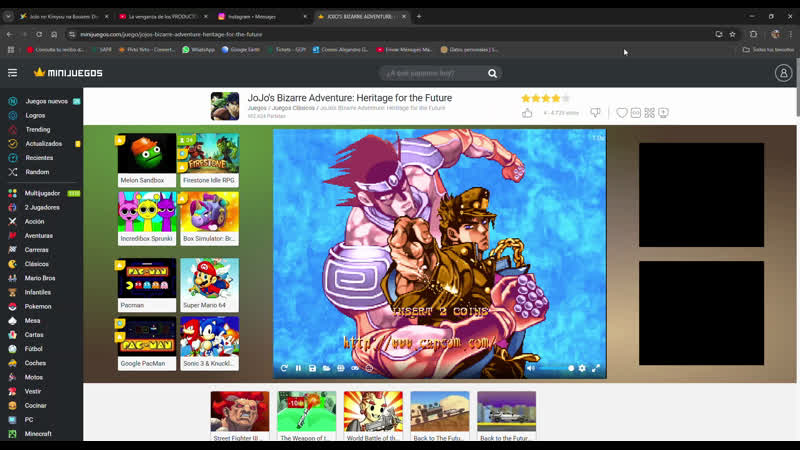Open Acción category

pos(34,221)
